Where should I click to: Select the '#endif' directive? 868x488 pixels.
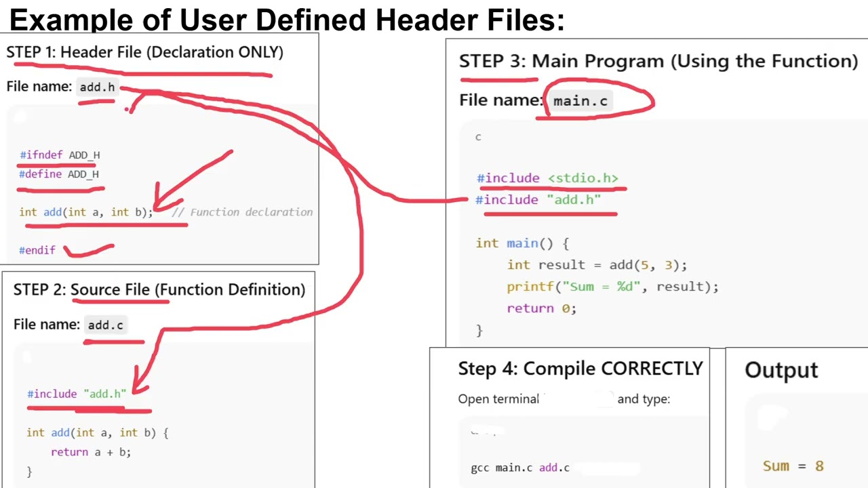pyautogui.click(x=37, y=250)
